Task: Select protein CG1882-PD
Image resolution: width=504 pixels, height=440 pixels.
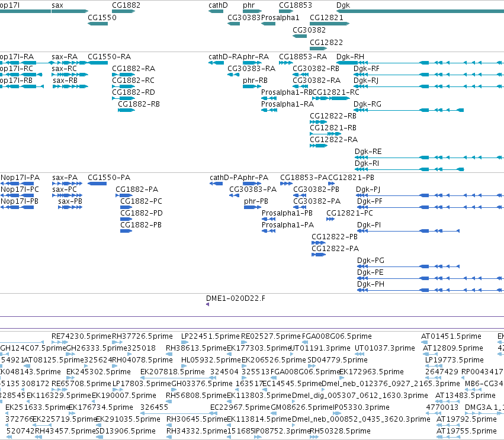Action: click(x=142, y=213)
